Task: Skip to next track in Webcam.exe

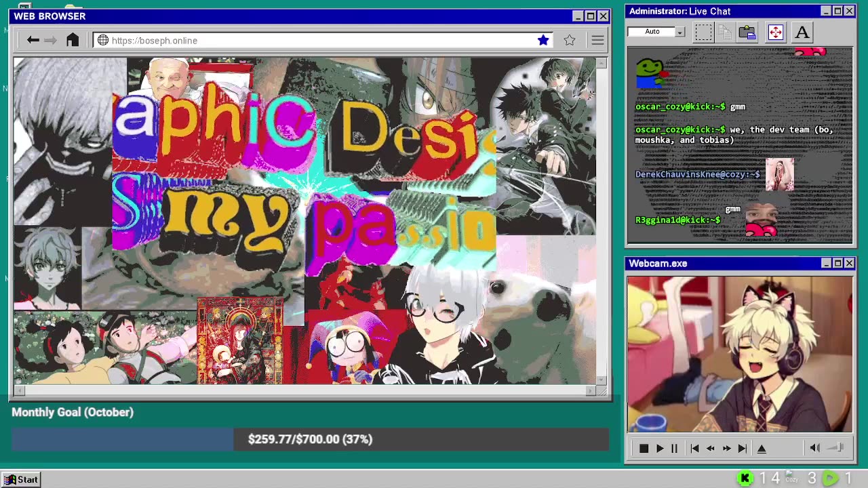Action: click(x=743, y=448)
